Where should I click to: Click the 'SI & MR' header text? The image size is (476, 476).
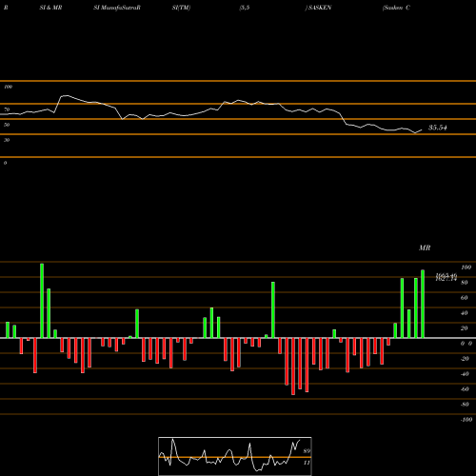(x=50, y=8)
